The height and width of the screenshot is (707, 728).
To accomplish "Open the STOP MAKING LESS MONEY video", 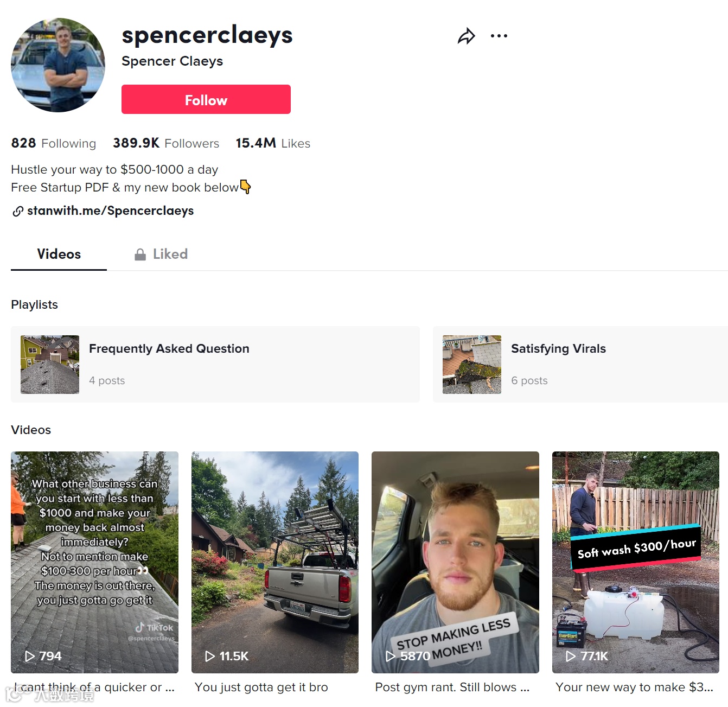I will tap(455, 562).
